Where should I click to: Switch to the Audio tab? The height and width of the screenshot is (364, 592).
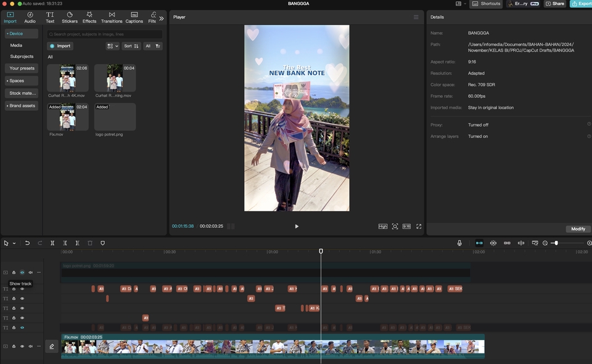click(30, 17)
